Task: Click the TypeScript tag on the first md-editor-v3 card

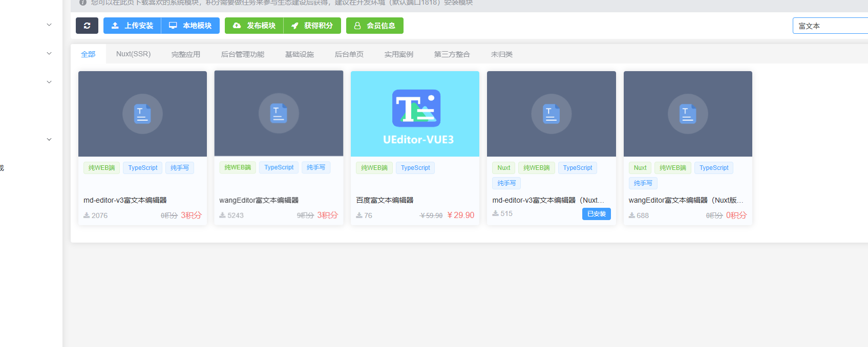Action: click(x=143, y=168)
